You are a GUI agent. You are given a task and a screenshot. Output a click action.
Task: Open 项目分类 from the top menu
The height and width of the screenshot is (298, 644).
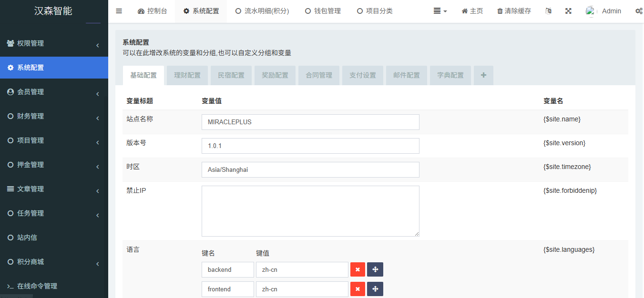tap(375, 10)
